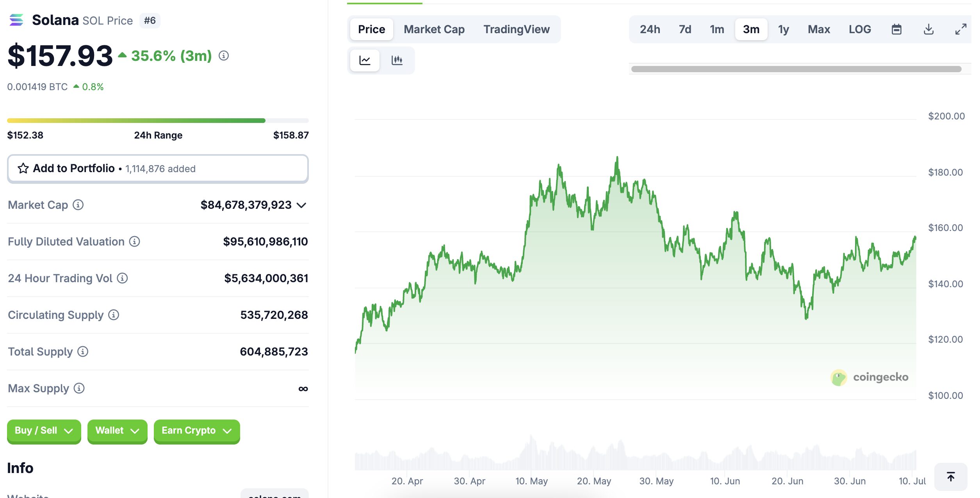
Task: Switch to the TradingView tab
Action: 516,29
